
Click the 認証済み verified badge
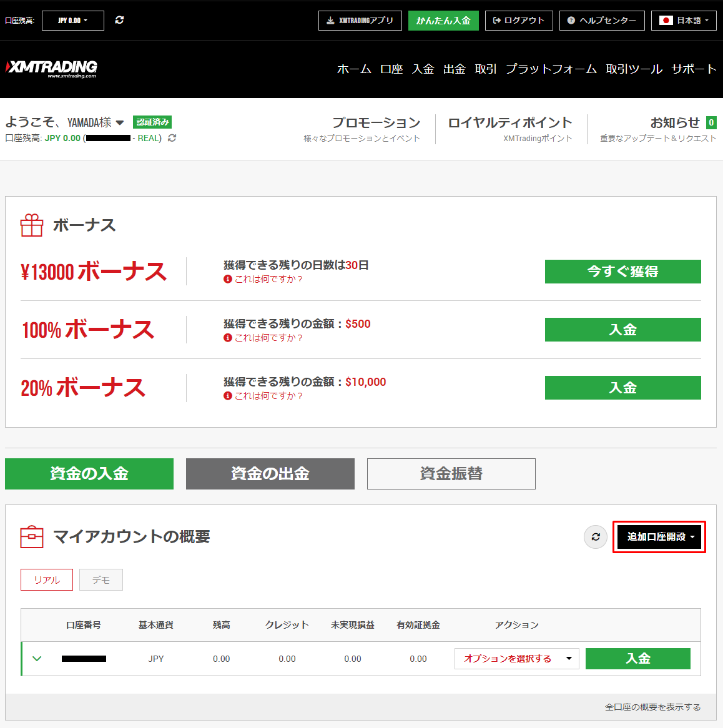point(152,122)
